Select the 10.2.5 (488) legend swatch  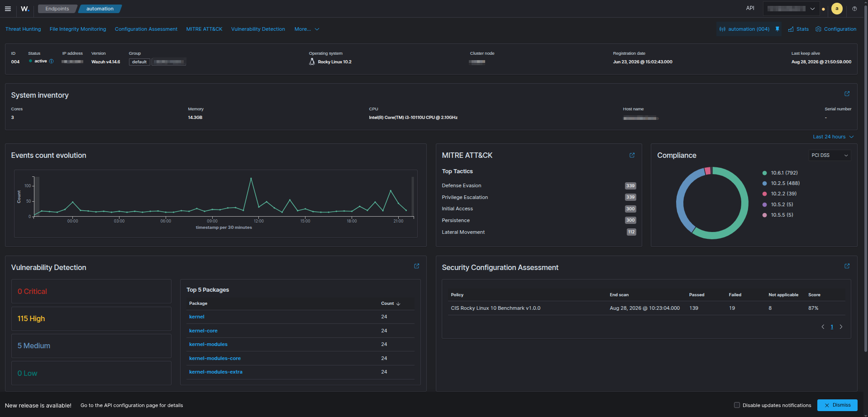764,183
